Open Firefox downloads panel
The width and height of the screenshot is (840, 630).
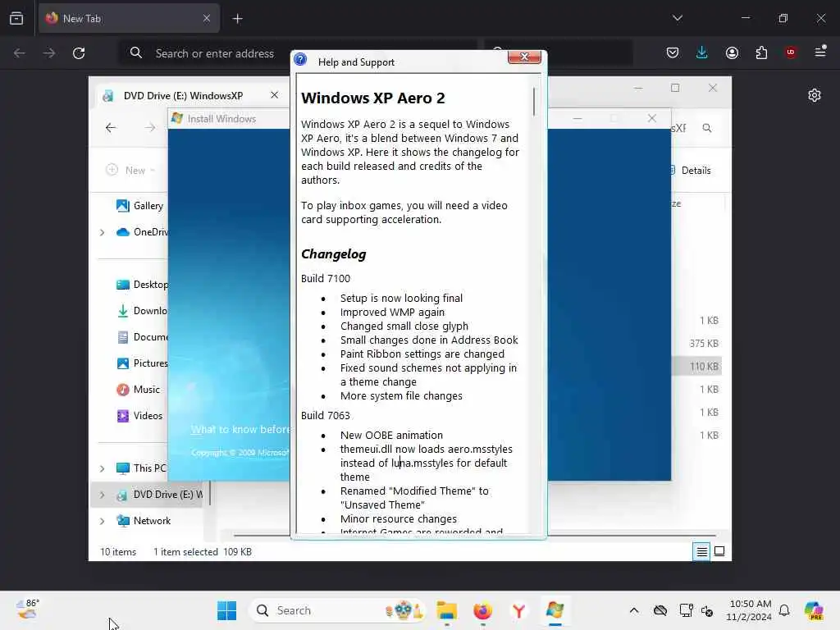[x=702, y=52]
